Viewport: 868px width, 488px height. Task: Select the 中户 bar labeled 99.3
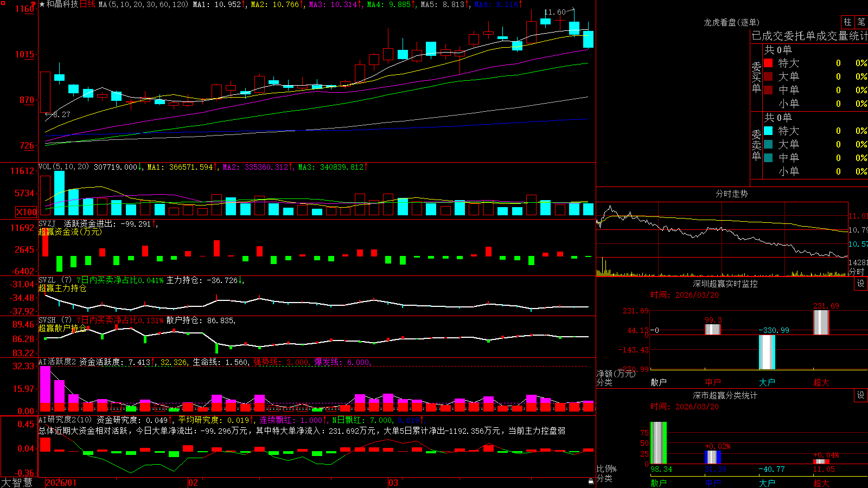click(713, 329)
